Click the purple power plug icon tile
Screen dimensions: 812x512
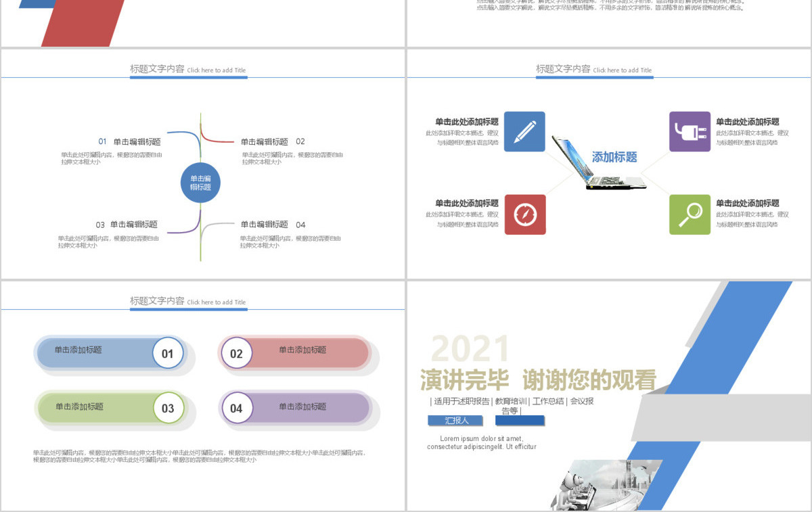[x=690, y=131]
